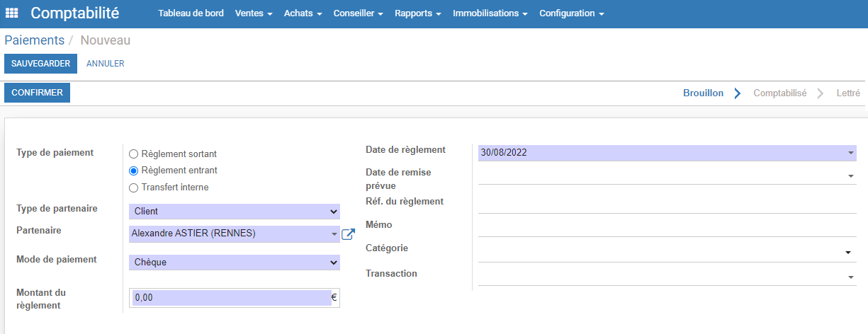
Task: Click the SAUVEGARDER button
Action: (x=40, y=64)
